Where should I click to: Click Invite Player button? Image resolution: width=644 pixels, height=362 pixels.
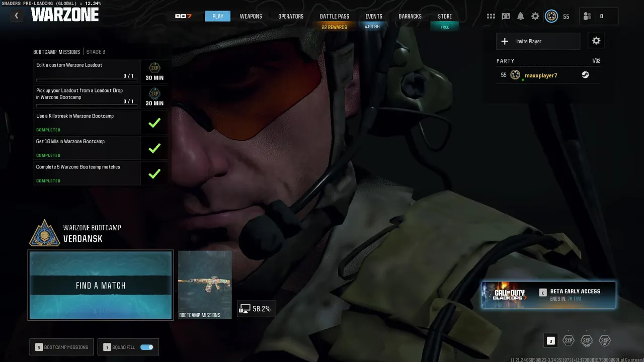point(538,41)
